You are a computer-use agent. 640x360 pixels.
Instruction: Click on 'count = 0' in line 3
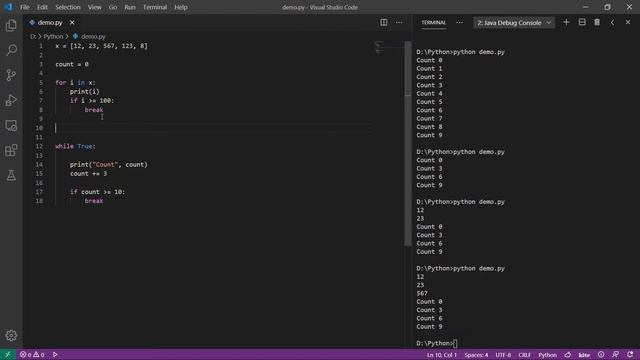pyautogui.click(x=72, y=64)
